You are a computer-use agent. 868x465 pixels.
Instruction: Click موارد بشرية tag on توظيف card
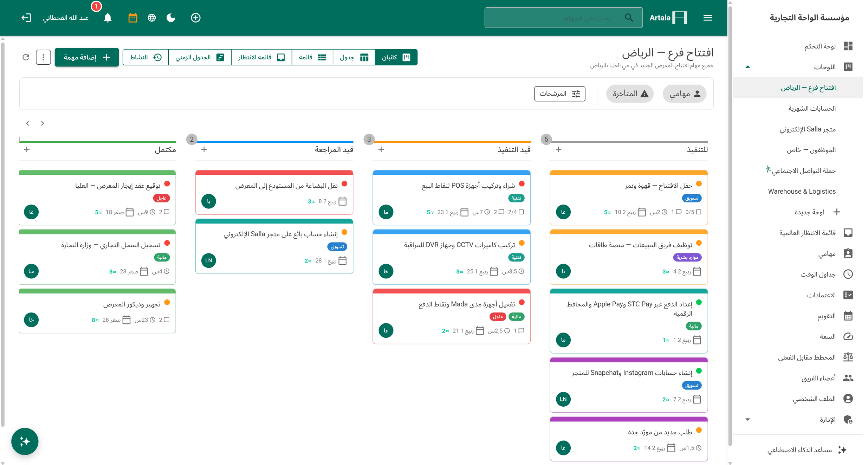tap(687, 257)
